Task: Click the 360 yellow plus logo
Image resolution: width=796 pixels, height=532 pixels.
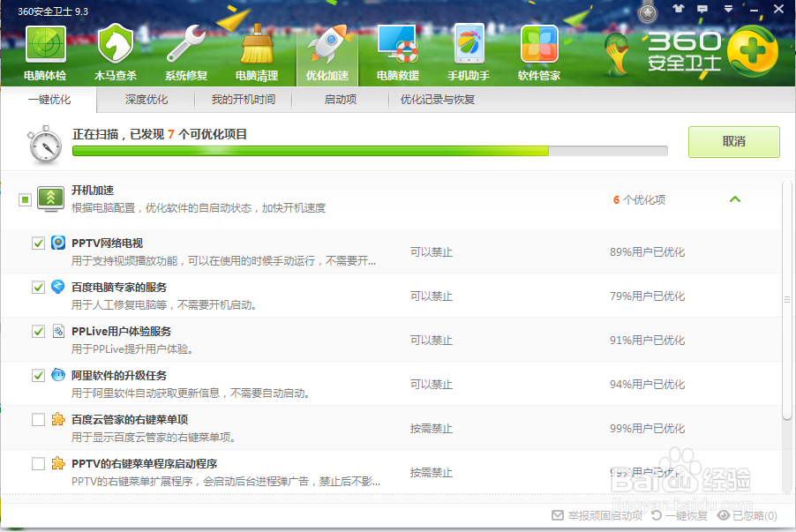Action: 753,52
